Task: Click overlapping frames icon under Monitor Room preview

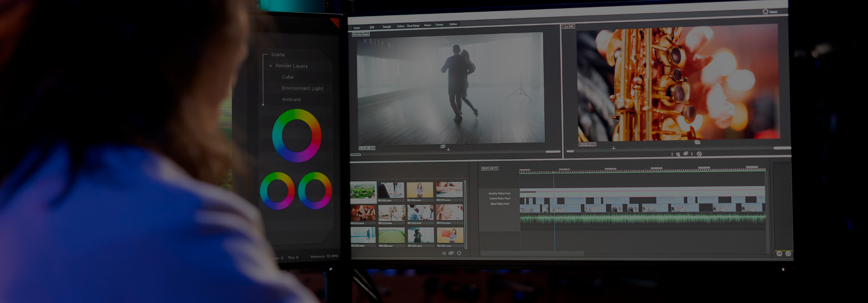Action: pos(443,147)
